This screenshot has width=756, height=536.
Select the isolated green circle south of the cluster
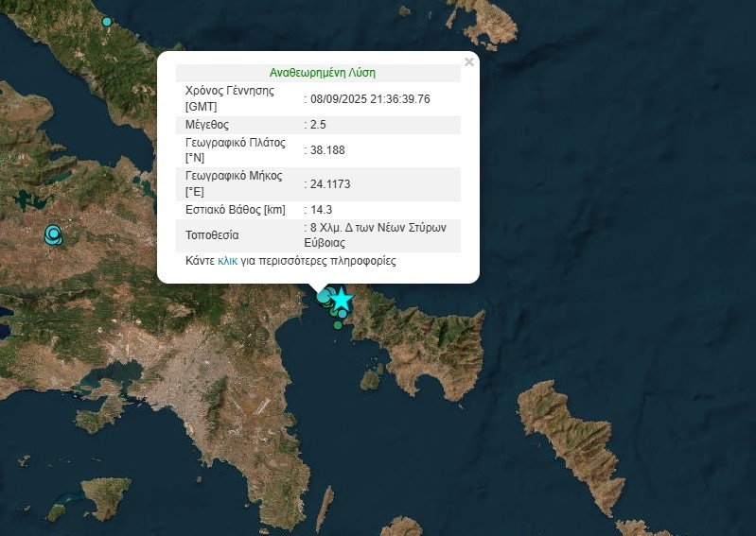[338, 326]
